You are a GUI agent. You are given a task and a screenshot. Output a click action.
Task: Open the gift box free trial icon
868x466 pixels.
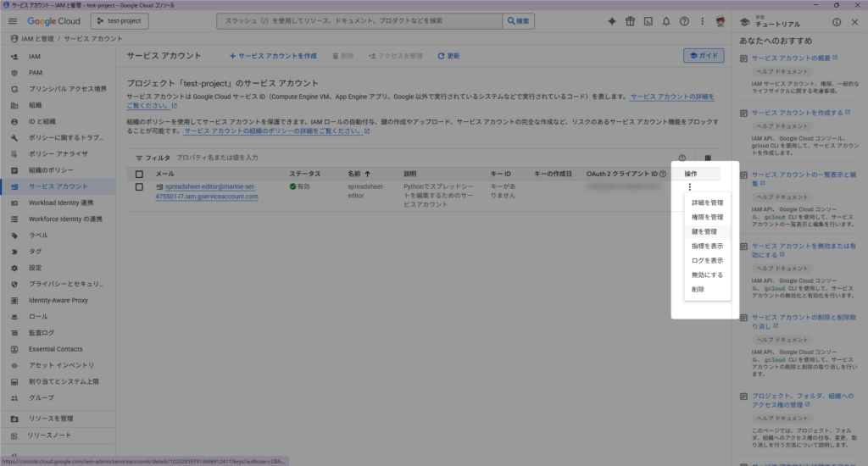click(x=630, y=21)
